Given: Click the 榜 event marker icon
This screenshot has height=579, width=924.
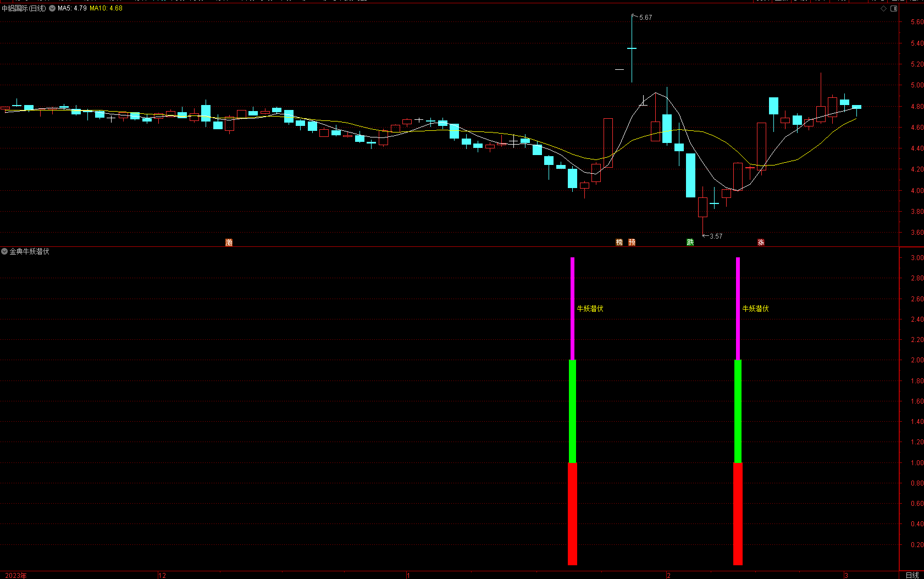Looking at the screenshot, I should point(619,242).
